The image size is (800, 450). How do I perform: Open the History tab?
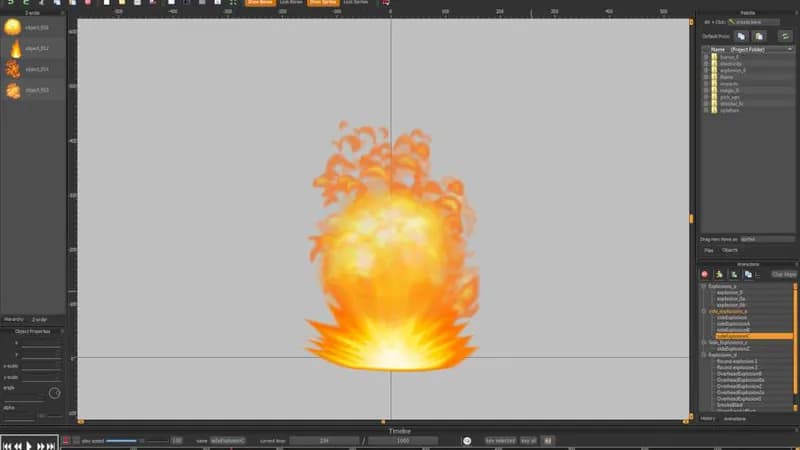coord(708,418)
